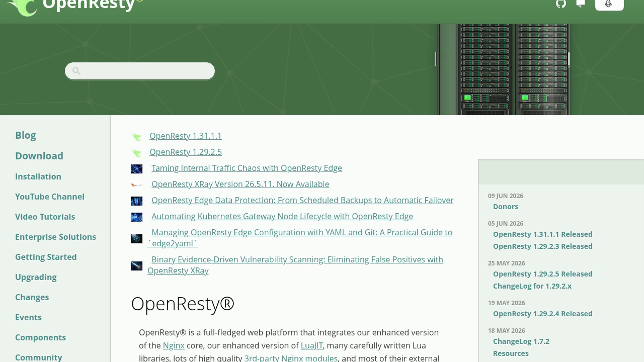The image size is (644, 362).
Task: Click the 09 JUN 2026 date label
Action: pyautogui.click(x=505, y=196)
